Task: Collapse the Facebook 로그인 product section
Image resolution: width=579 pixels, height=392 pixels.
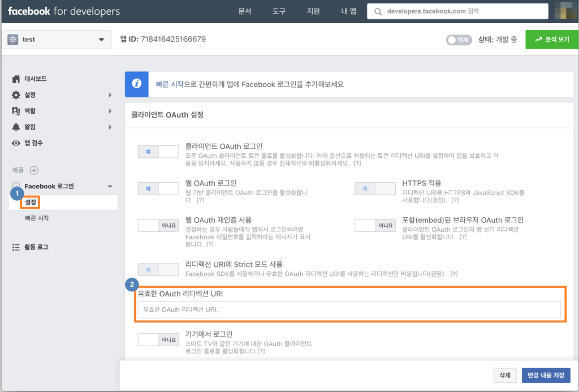Action: [110, 186]
